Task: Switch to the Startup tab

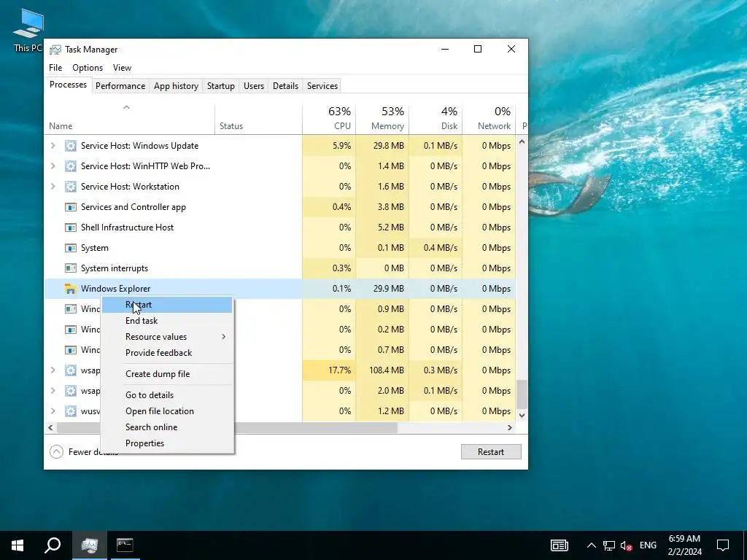Action: [x=220, y=86]
